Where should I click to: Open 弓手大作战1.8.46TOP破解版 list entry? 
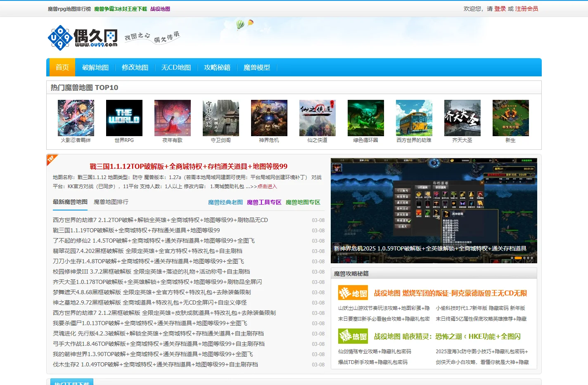click(x=159, y=344)
